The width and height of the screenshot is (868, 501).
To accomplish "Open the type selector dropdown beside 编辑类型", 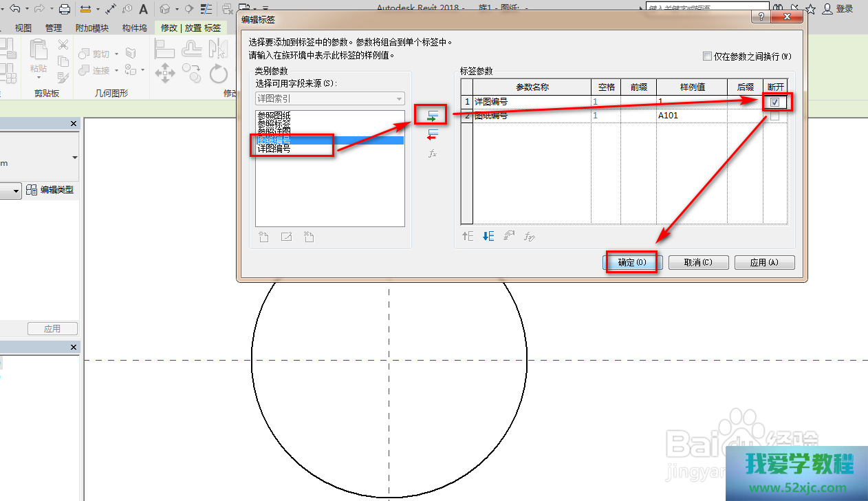I will [17, 191].
